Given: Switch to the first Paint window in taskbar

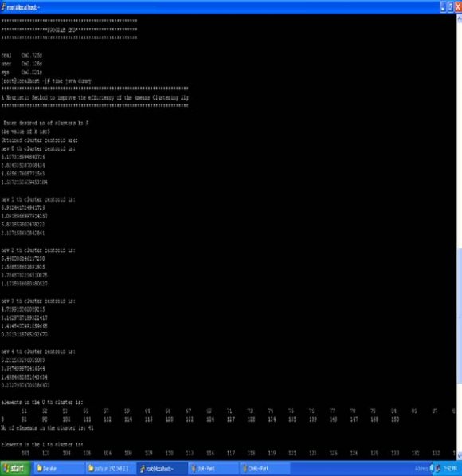Looking at the screenshot, I should (213, 468).
